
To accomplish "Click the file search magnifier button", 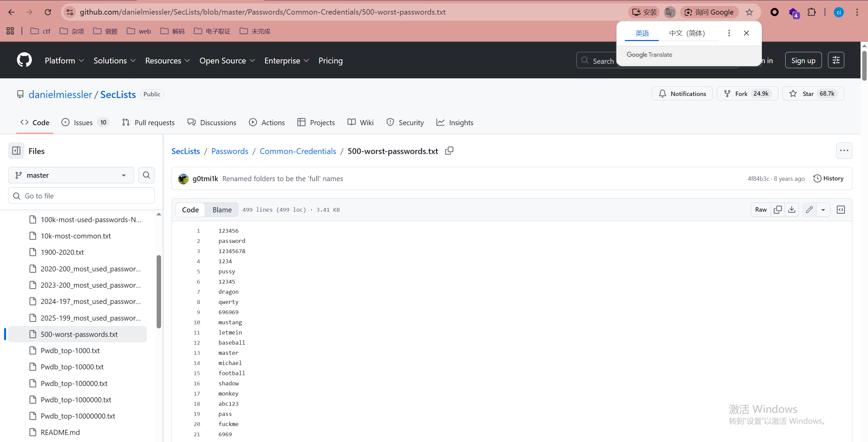I will pyautogui.click(x=146, y=175).
